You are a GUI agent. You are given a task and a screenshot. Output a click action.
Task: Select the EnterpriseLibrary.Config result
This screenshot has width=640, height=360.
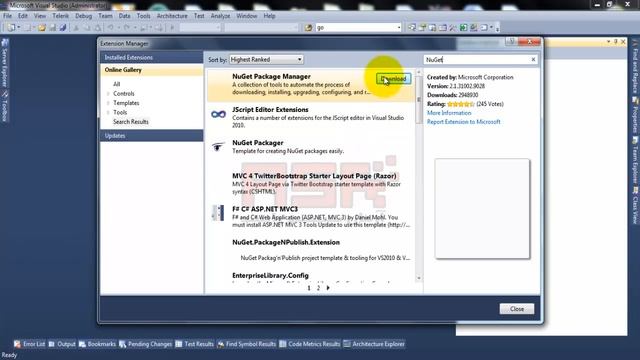(x=310, y=277)
